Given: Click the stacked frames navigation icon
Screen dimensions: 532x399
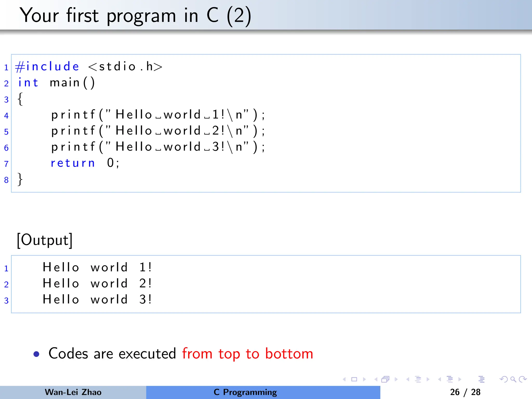Looking at the screenshot, I should click(385, 379).
